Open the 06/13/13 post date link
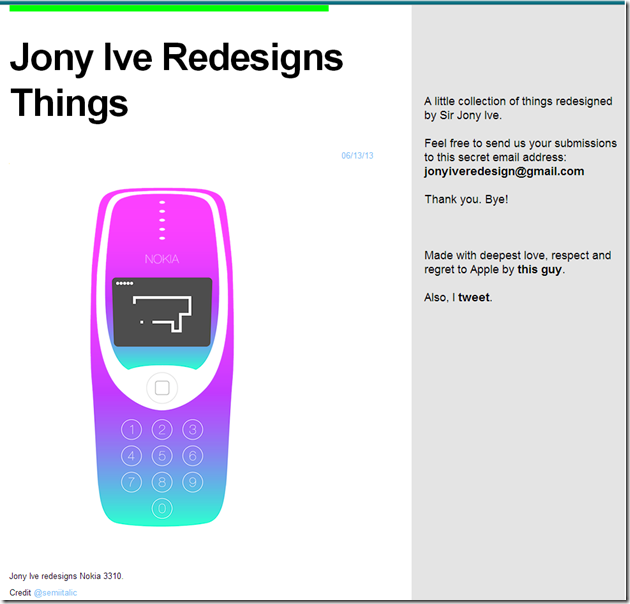The width and height of the screenshot is (630, 604). coord(357,156)
